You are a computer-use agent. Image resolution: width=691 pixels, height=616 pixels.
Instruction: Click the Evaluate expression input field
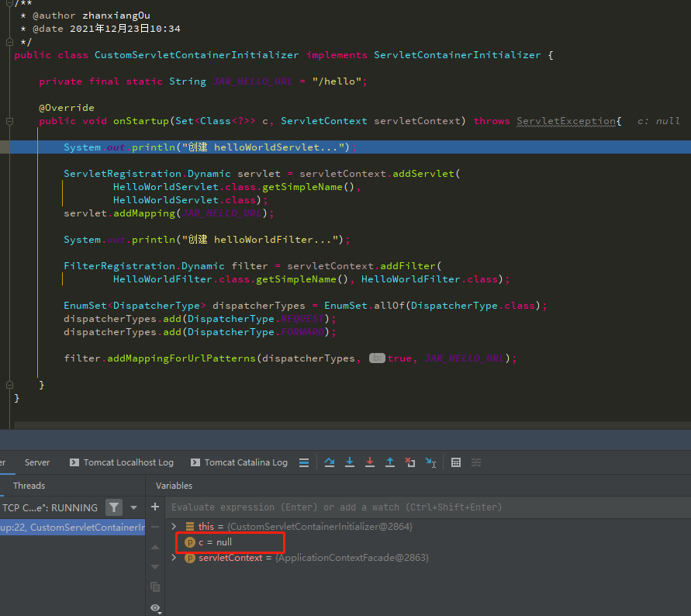(x=427, y=507)
